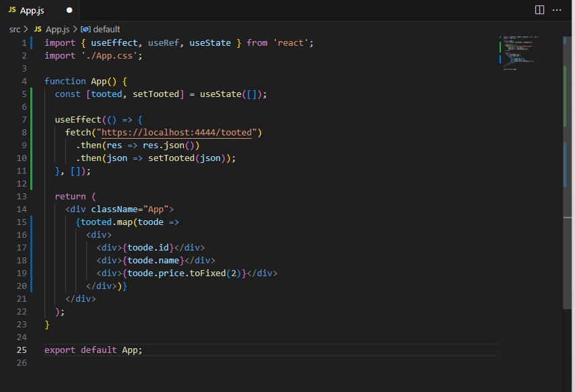Image resolution: width=575 pixels, height=392 pixels.
Task: Click line number 13 in the gutter
Action: (x=22, y=197)
